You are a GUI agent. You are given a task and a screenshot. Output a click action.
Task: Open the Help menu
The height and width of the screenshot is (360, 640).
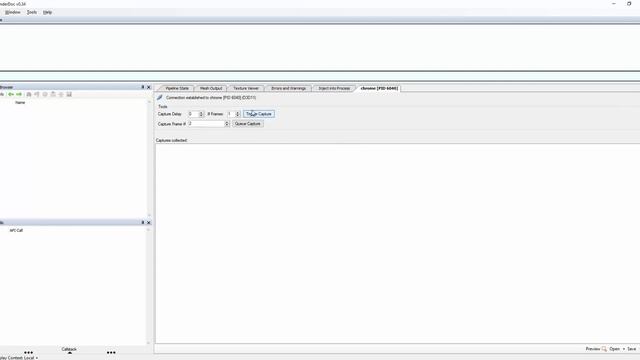click(47, 12)
